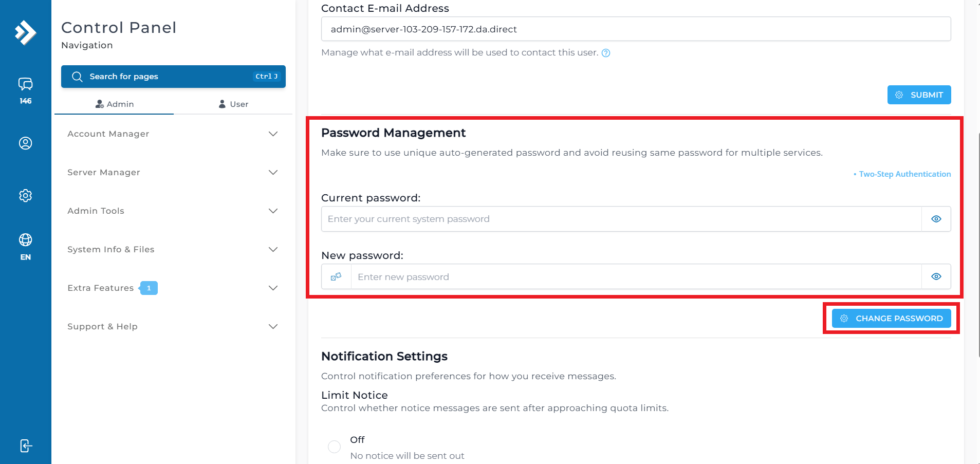
Task: Open the Two-Step Authentication link
Action: tap(904, 174)
